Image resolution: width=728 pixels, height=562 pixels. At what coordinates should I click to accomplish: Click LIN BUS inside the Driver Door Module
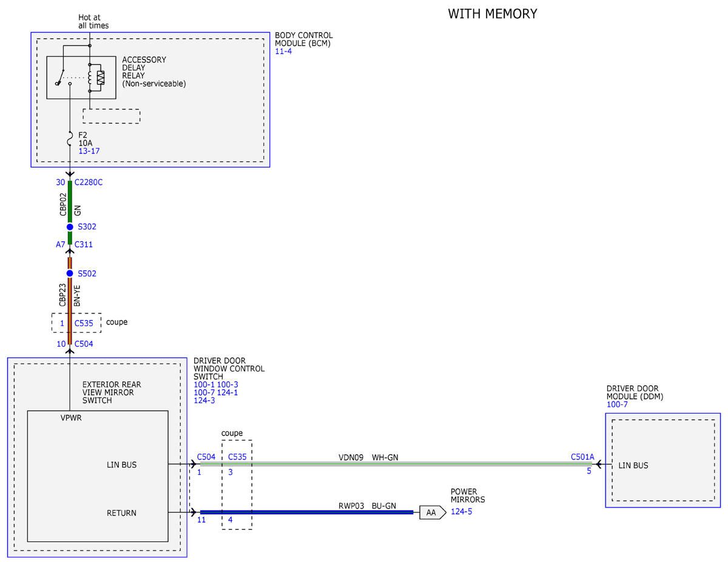633,466
